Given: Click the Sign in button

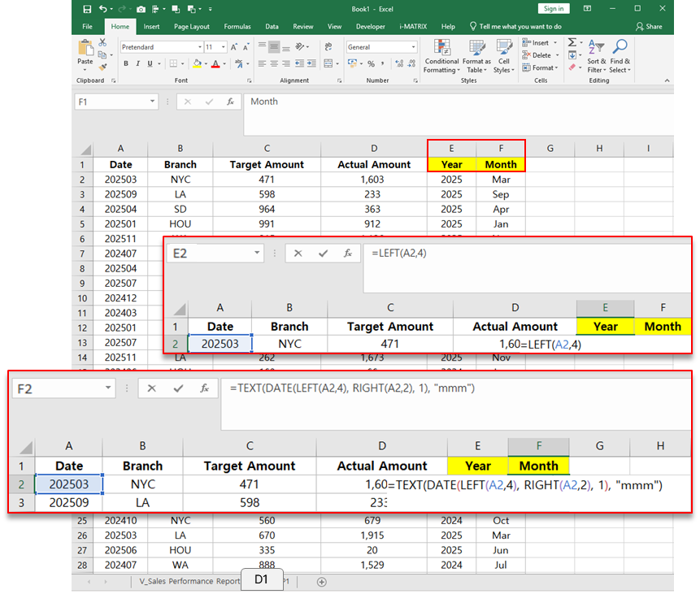Looking at the screenshot, I should click(554, 9).
